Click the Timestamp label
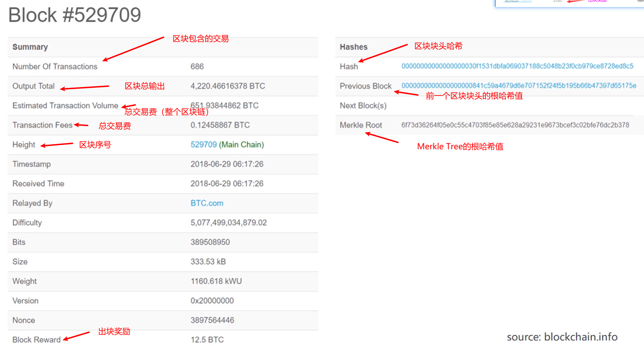 (32, 164)
